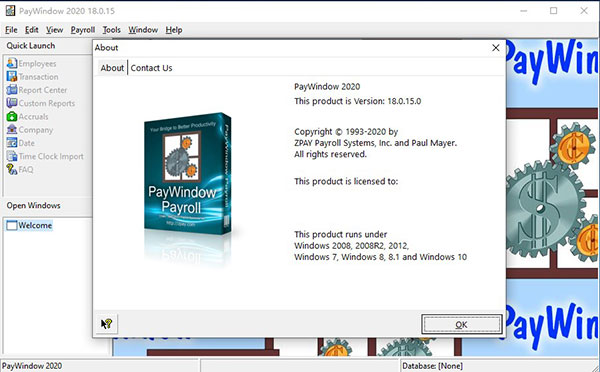Open the Edit menu
The image size is (600, 372).
[x=31, y=30]
